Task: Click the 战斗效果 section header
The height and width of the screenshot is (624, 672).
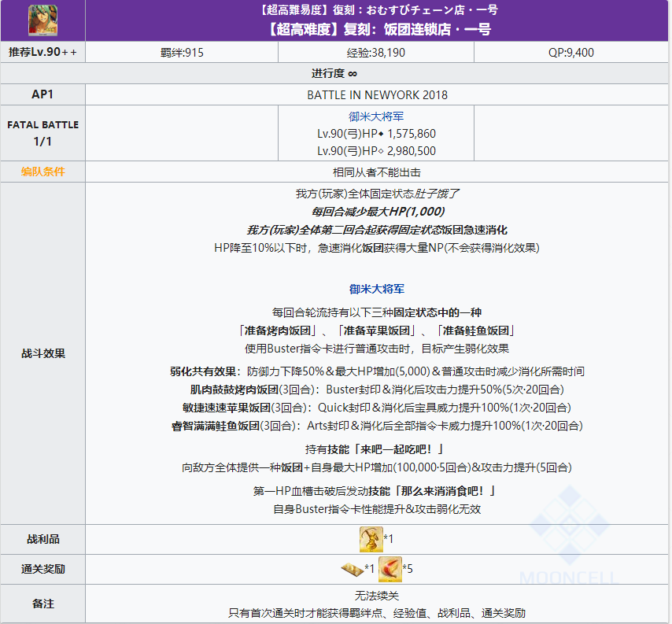Action: (43, 353)
